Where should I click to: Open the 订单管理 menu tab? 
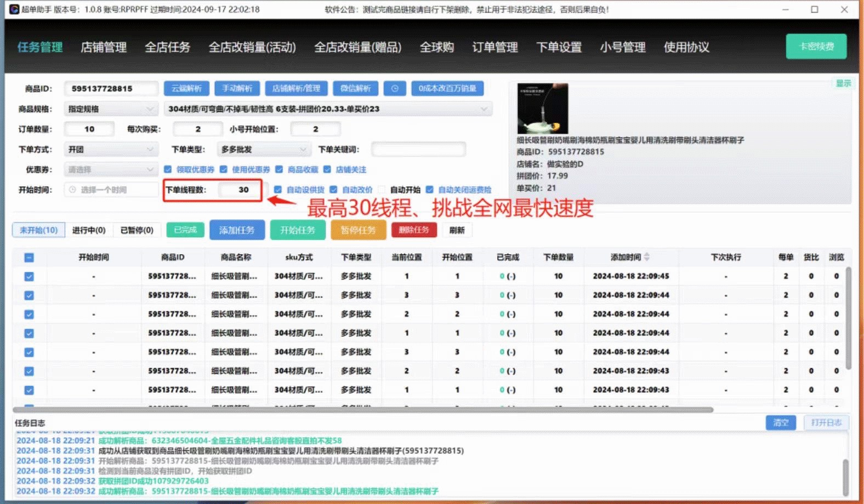pyautogui.click(x=494, y=47)
